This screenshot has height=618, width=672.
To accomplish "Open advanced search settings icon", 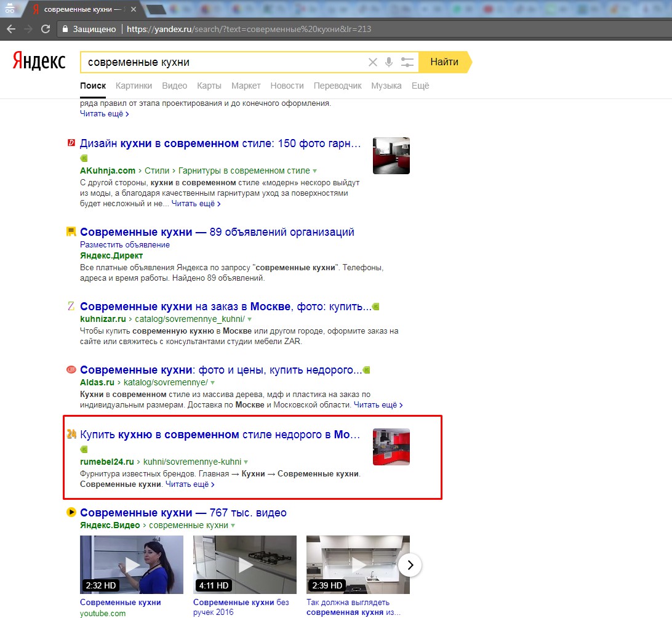I will pos(407,63).
